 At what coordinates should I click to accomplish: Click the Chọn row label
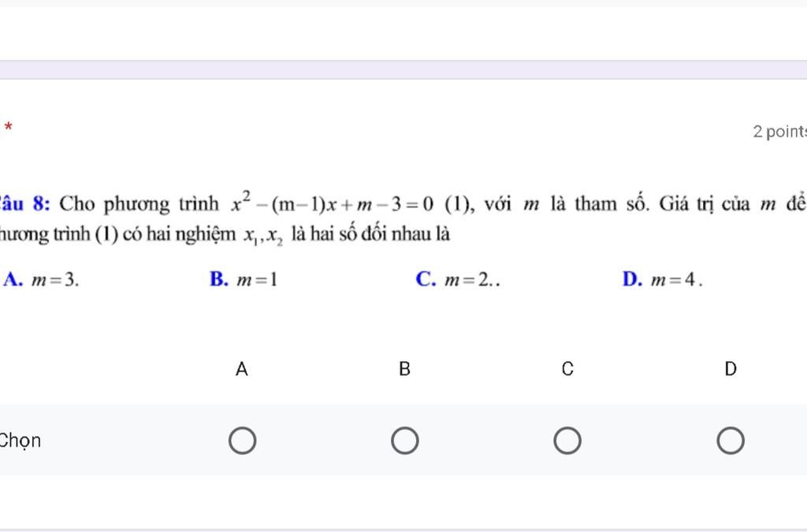coord(20,441)
